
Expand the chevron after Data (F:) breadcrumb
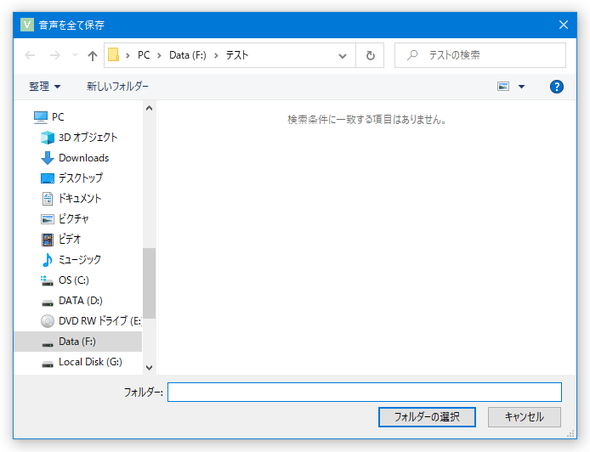[216, 56]
